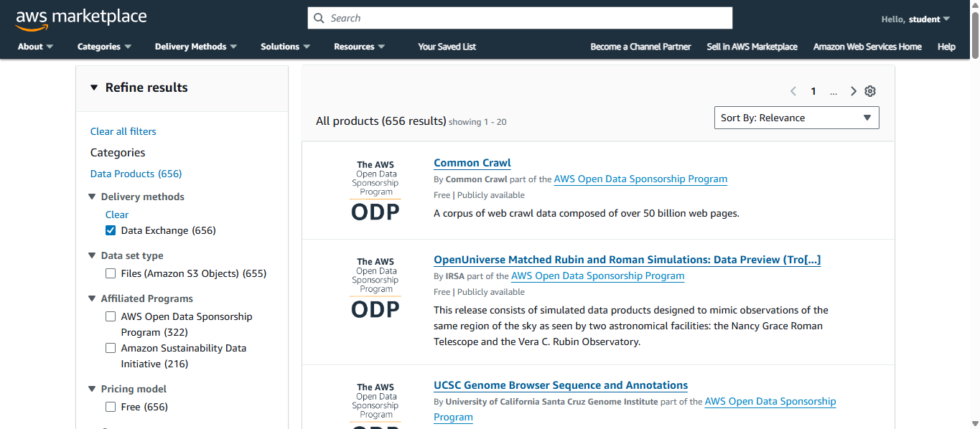
Task: Collapse the Data set type section
Action: coord(92,255)
